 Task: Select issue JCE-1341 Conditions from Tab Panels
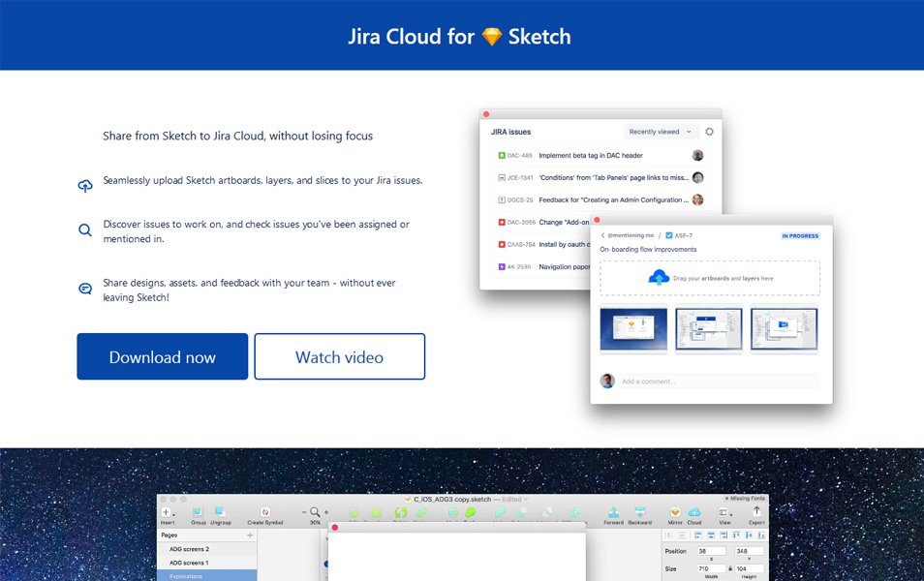tap(600, 177)
